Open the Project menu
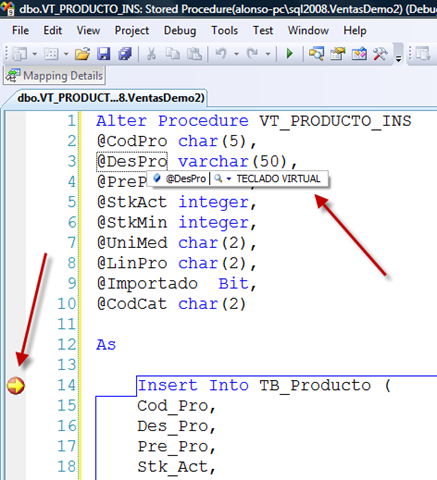 (x=132, y=31)
